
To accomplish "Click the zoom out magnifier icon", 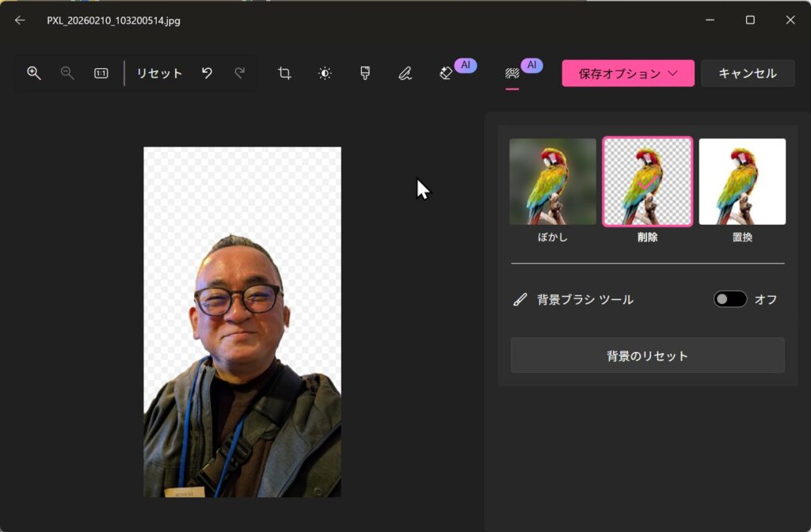I will (68, 73).
